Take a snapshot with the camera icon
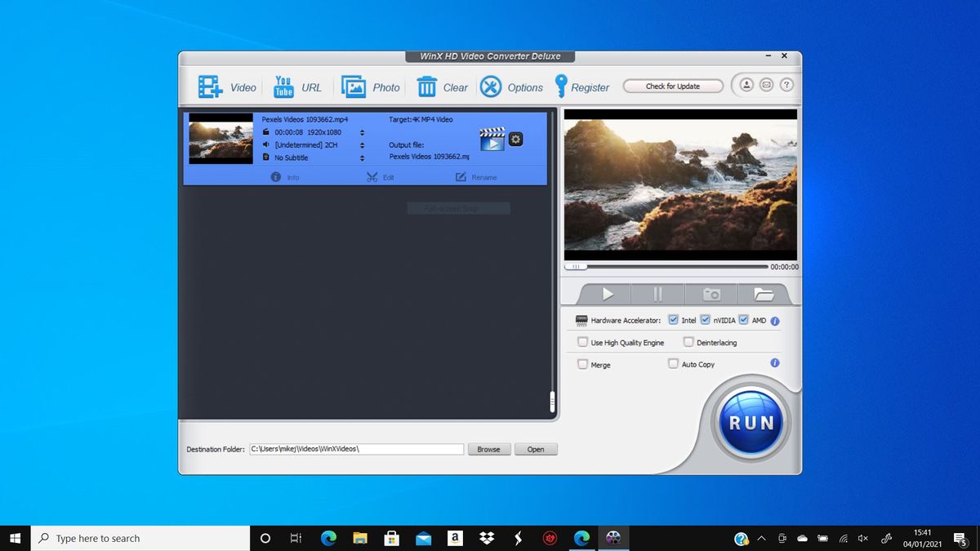This screenshot has height=551, width=980. (x=710, y=294)
